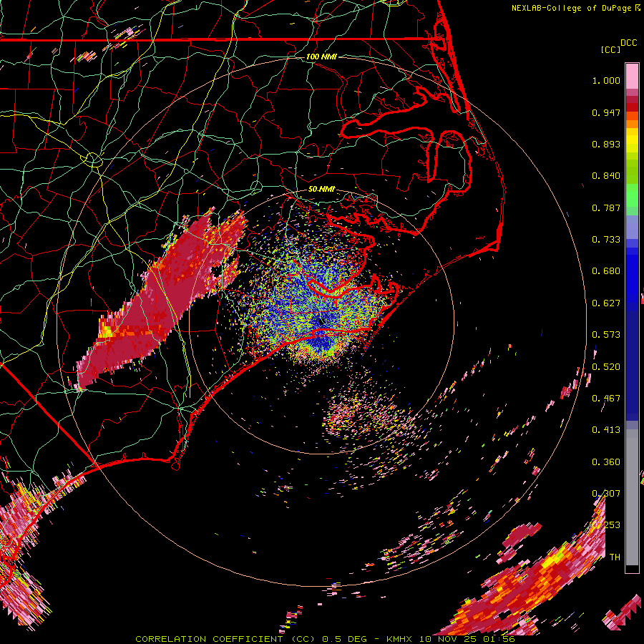Select the 0.467 legend value

tap(606, 399)
